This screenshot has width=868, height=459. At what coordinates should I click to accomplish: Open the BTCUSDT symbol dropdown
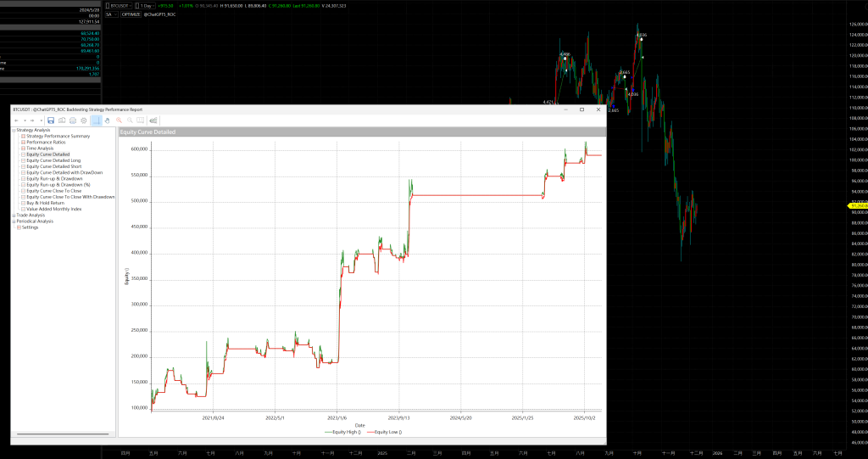(x=120, y=6)
